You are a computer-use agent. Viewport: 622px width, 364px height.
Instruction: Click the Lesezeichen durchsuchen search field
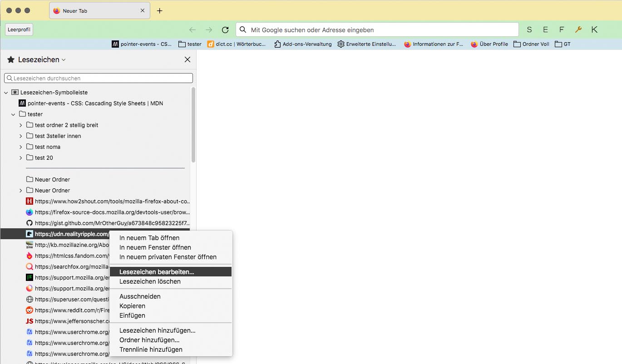[100, 78]
